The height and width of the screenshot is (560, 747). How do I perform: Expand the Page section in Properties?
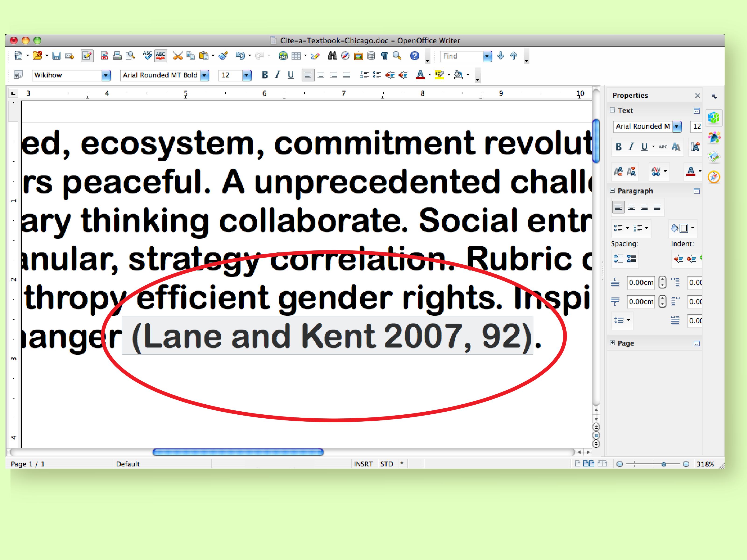(613, 343)
